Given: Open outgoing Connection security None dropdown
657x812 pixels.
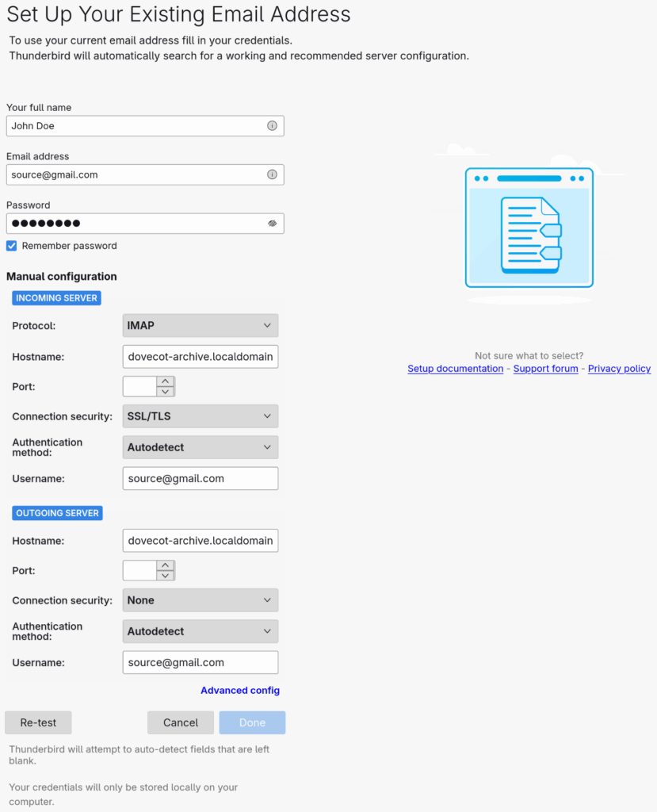Looking at the screenshot, I should point(200,600).
